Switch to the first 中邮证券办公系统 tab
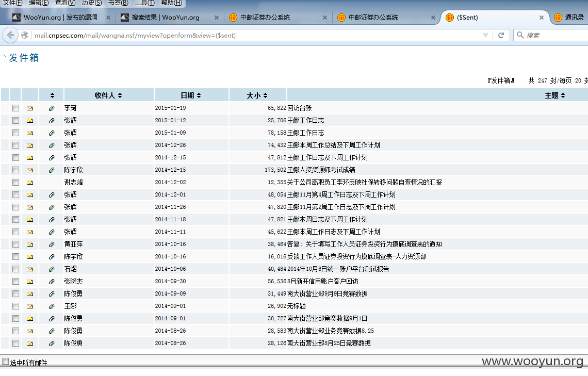Screen dimensions: 588x376 [x=265, y=17]
